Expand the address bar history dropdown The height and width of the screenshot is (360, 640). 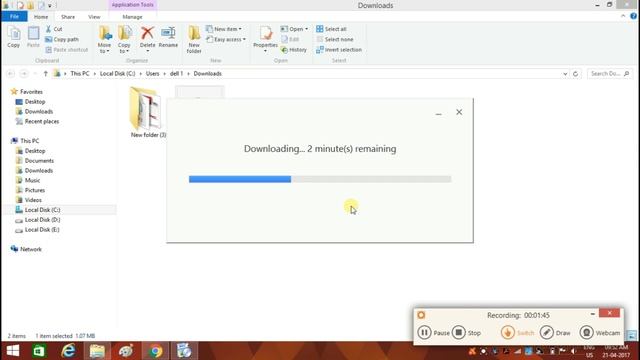coord(565,74)
